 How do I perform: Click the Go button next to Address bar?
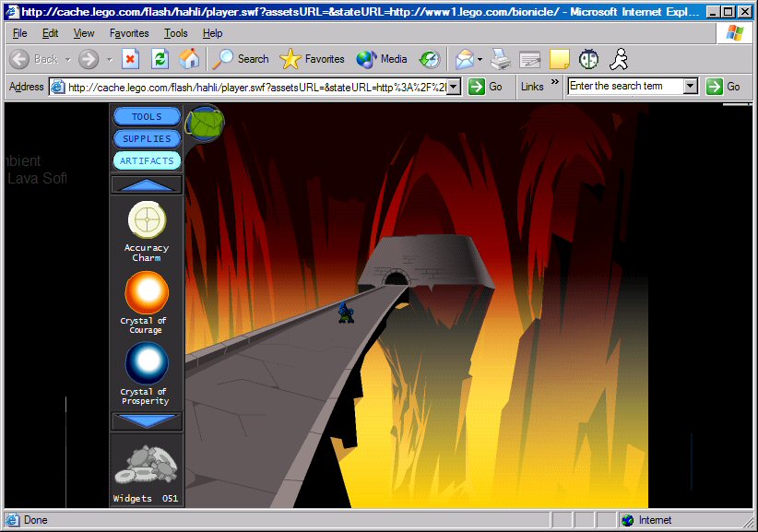click(x=485, y=87)
